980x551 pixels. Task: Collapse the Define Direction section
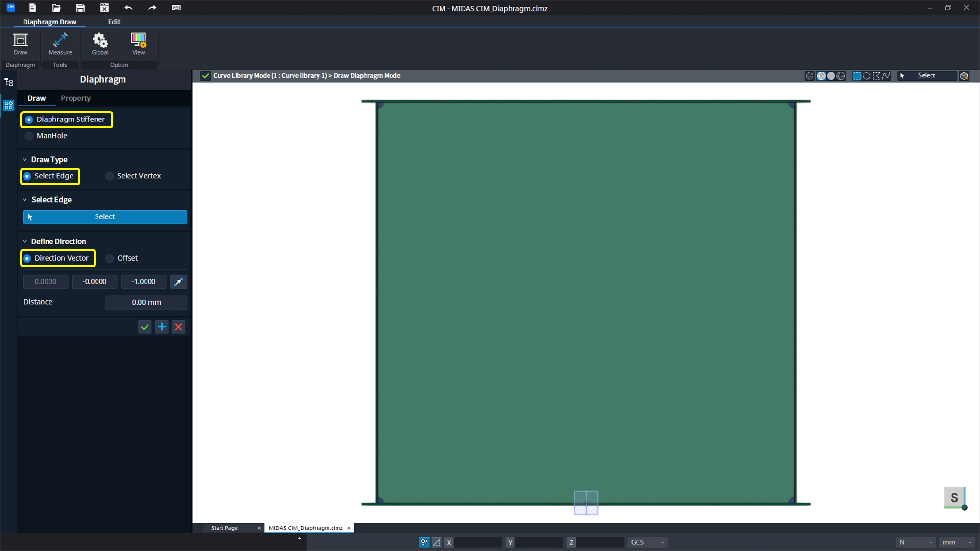(25, 241)
